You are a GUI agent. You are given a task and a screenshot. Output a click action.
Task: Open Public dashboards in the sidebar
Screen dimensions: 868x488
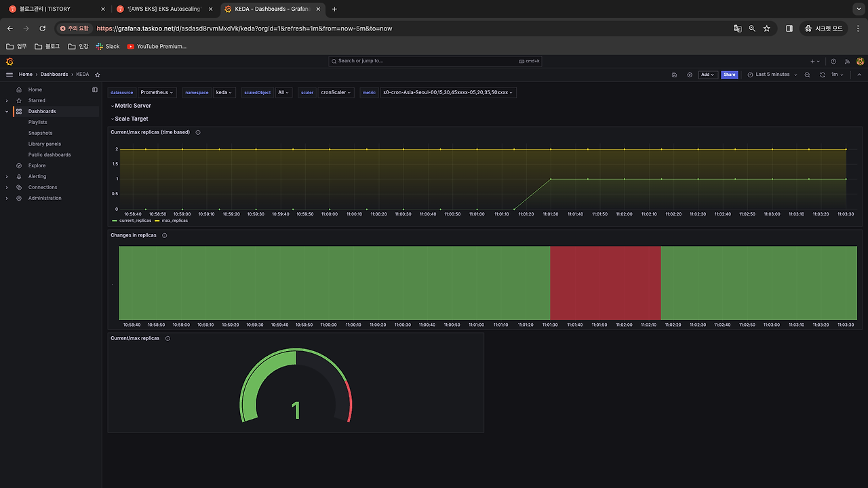tap(50, 155)
